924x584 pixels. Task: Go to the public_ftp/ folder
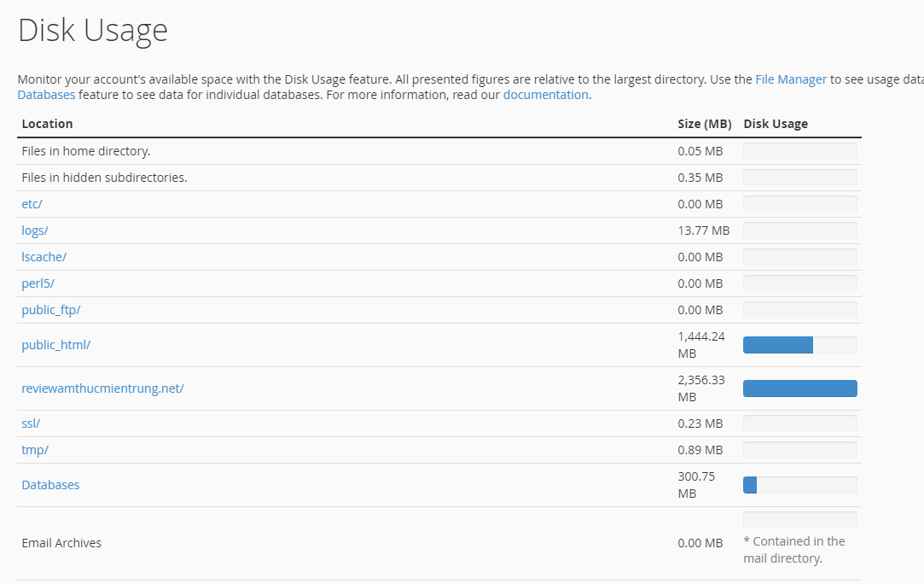coord(50,310)
